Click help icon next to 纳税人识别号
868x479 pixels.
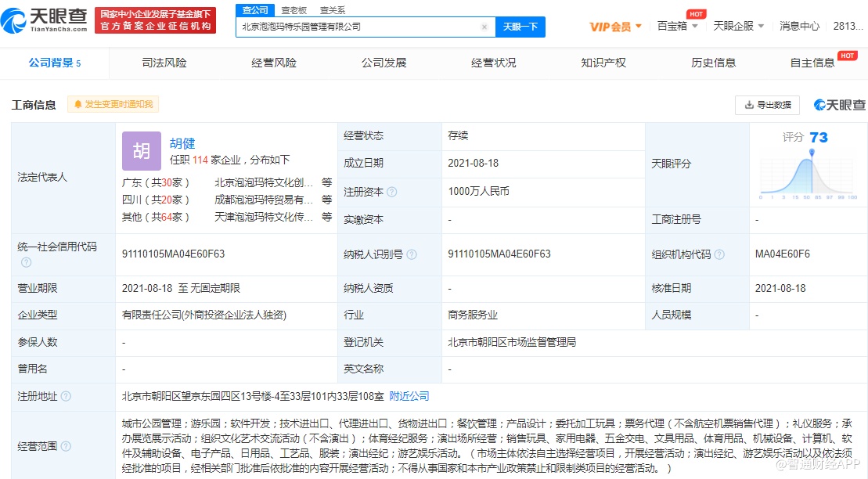click(x=412, y=254)
